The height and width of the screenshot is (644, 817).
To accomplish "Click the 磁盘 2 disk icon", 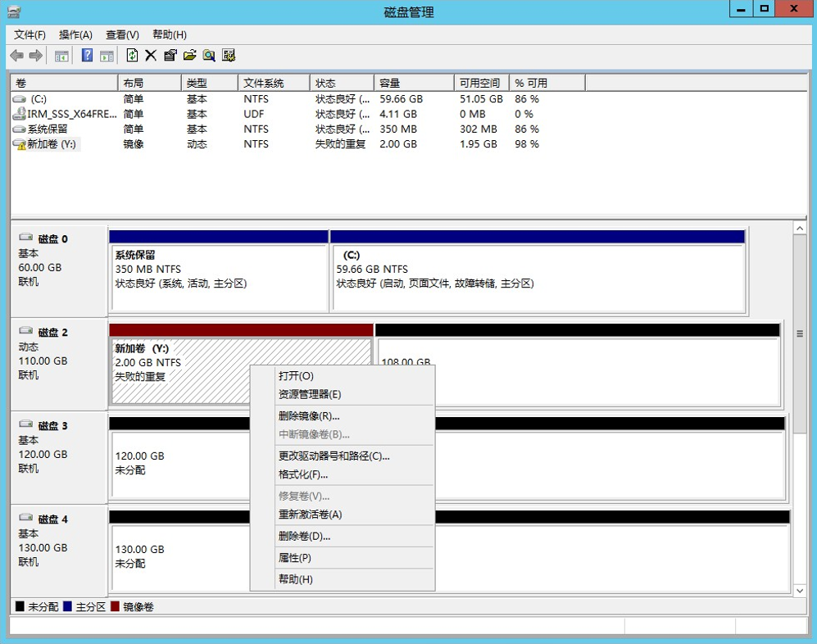I will pyautogui.click(x=26, y=331).
